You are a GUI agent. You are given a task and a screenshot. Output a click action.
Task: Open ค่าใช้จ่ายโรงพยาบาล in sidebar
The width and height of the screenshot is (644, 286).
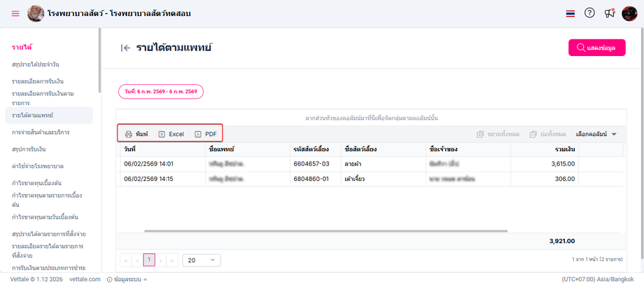[x=37, y=166]
